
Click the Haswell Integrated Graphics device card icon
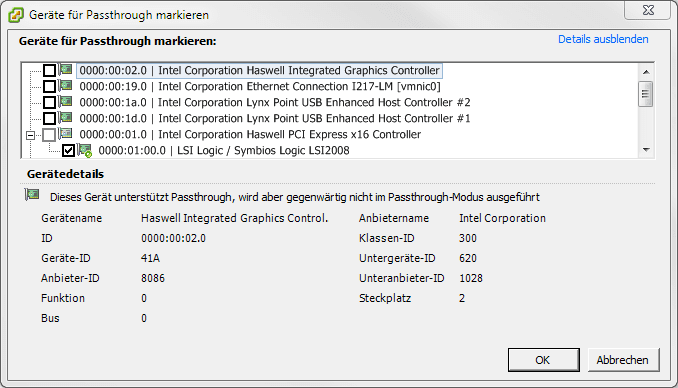click(66, 69)
